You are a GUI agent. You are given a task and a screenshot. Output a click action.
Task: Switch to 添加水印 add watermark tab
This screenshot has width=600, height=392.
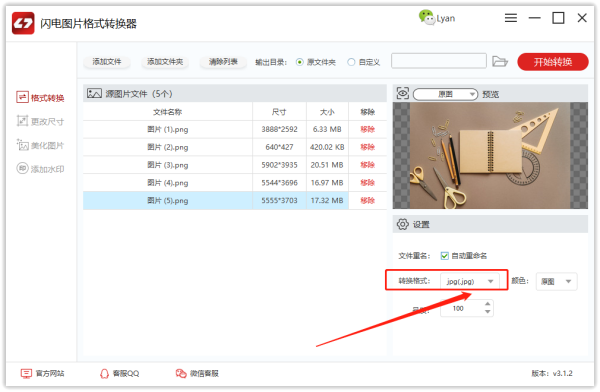click(x=40, y=169)
